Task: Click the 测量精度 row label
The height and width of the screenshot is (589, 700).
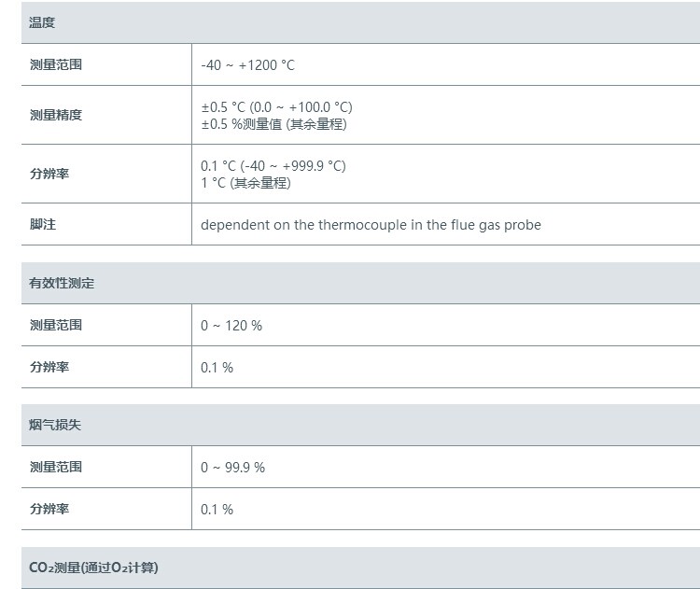Action: point(55,115)
